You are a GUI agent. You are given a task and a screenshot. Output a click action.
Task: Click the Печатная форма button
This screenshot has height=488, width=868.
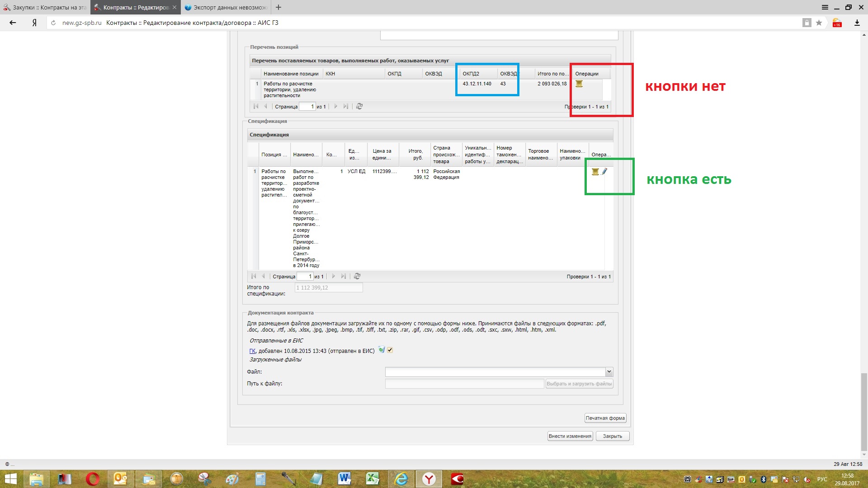click(x=605, y=418)
